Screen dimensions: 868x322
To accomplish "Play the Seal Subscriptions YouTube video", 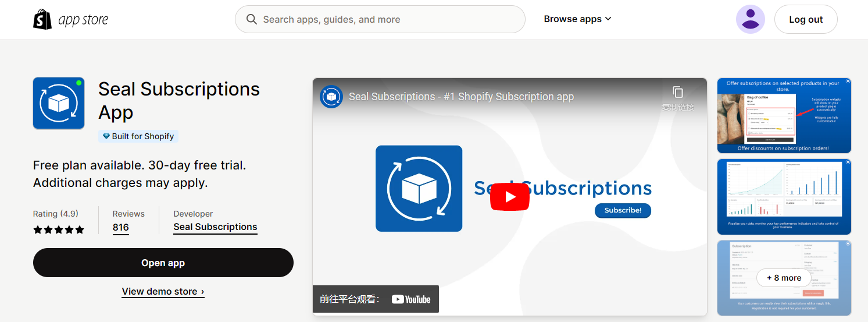I will point(510,197).
